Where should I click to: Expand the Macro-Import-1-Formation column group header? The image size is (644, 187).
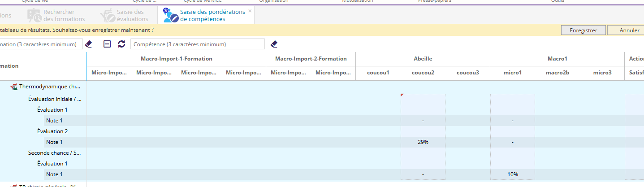(x=176, y=59)
